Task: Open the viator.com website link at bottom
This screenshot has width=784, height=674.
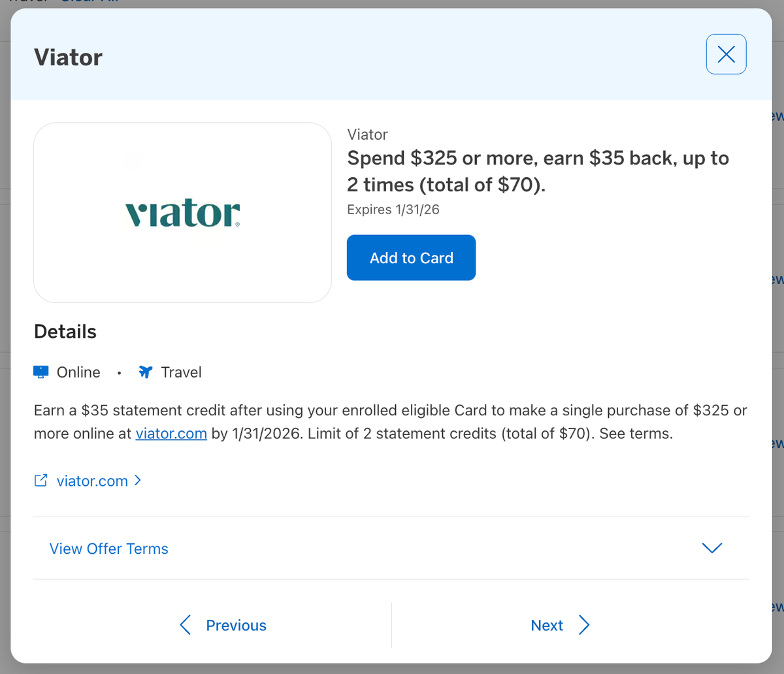Action: tap(92, 480)
